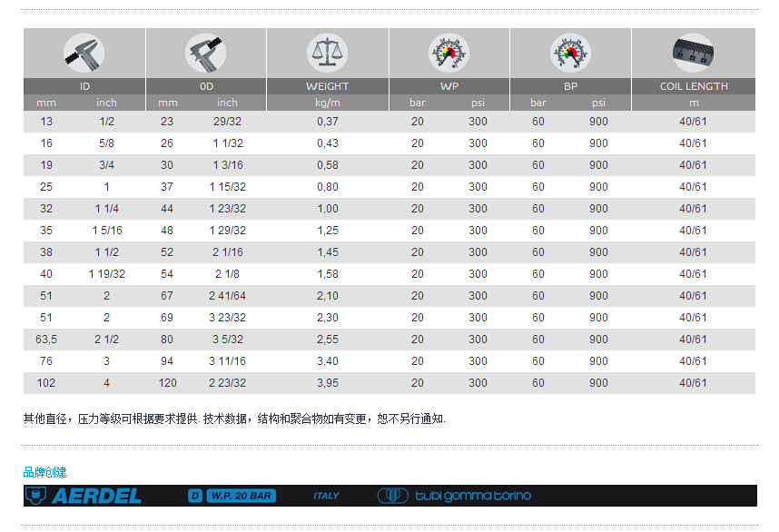Click the blue D badge in the banner
The image size is (779, 532).
194,496
